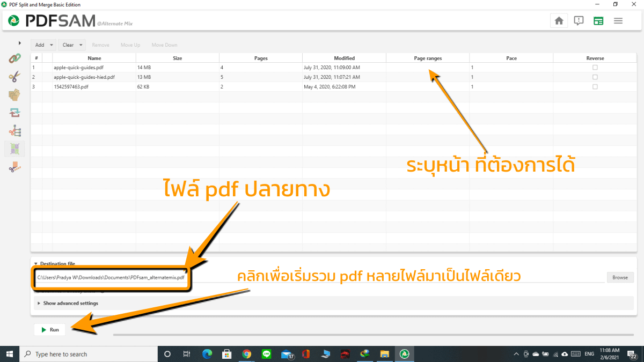Image resolution: width=644 pixels, height=362 pixels.
Task: Toggle Reverse checkbox for 1542597463.pdf
Action: [595, 87]
